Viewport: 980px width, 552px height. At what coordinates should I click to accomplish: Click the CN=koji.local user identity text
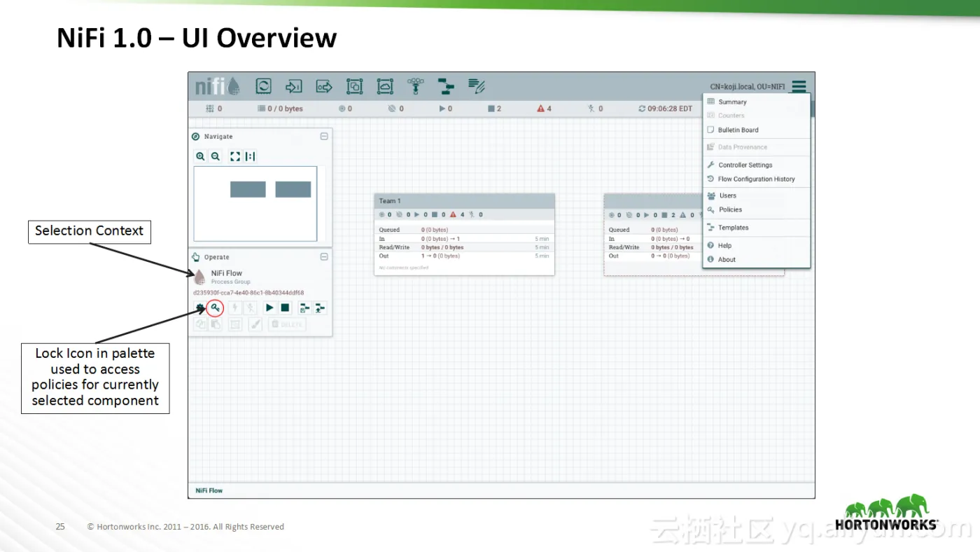pyautogui.click(x=747, y=87)
